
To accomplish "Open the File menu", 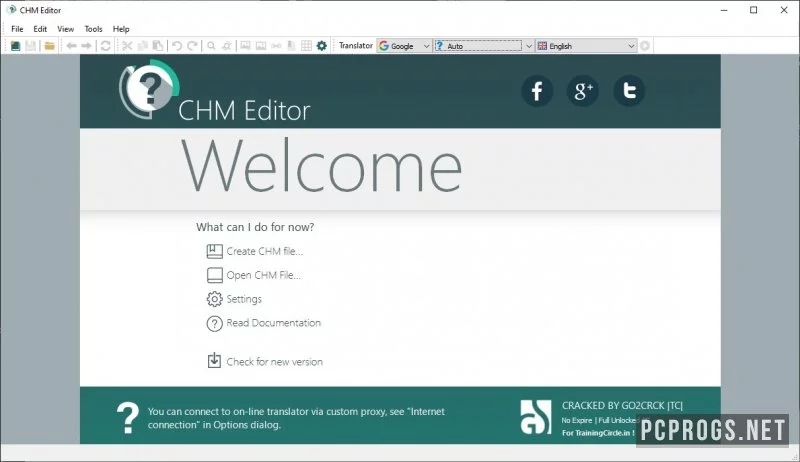I will 17,29.
